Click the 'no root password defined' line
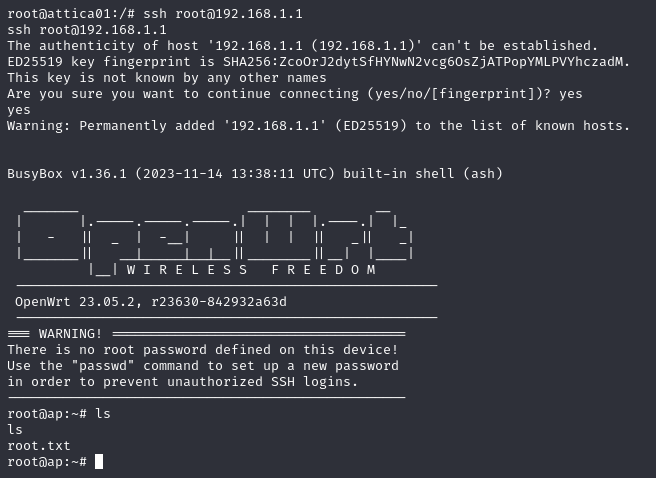 (x=202, y=350)
